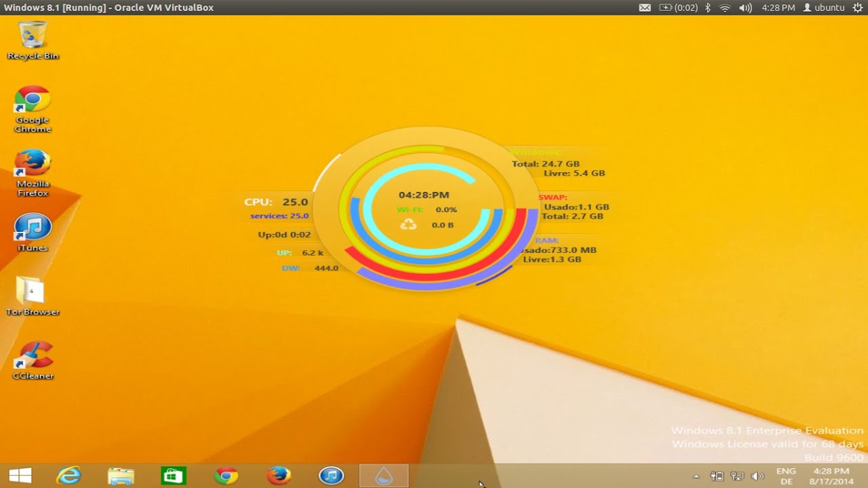
Task: Click the services: 25.0 label
Action: point(279,216)
